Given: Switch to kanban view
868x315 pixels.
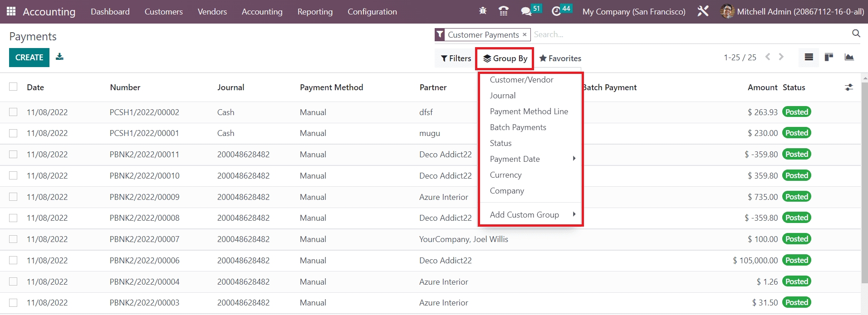Looking at the screenshot, I should tap(829, 57).
